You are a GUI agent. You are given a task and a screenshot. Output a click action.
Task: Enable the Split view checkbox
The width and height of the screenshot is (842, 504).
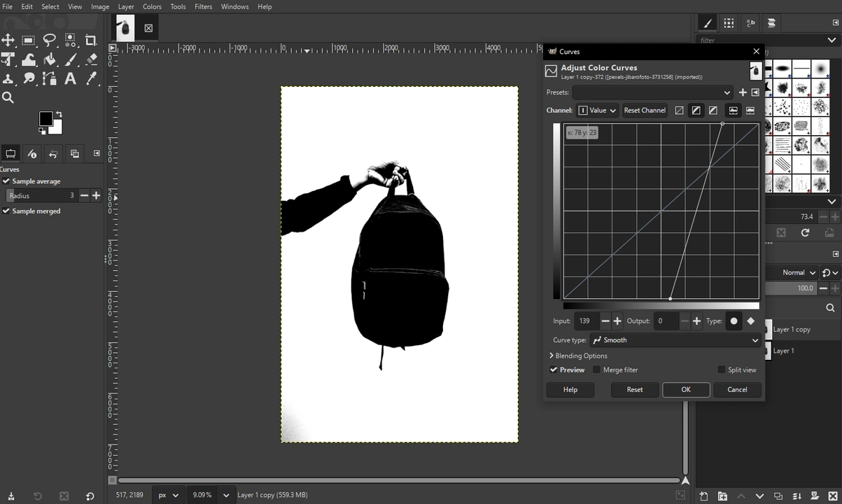pos(721,370)
